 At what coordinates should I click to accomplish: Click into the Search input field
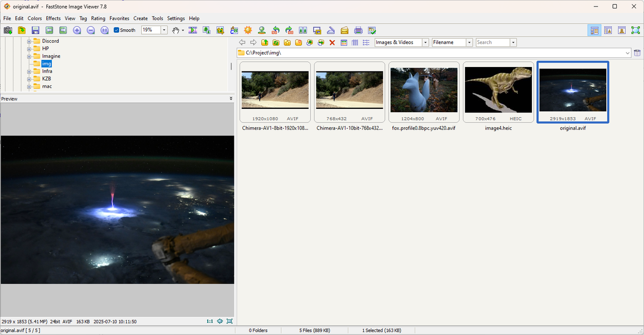[493, 43]
